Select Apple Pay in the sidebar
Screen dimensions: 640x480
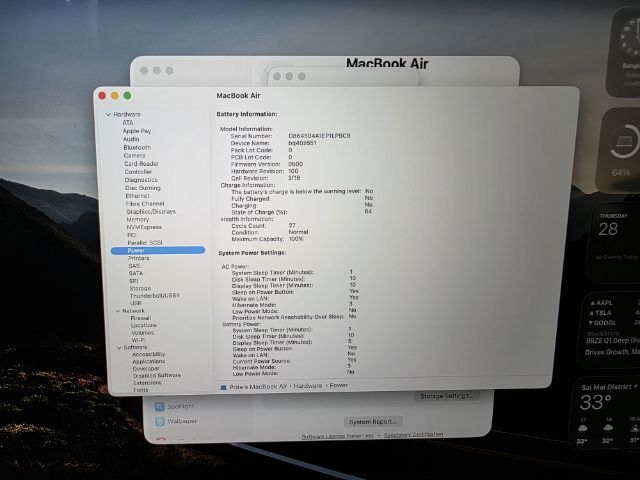pyautogui.click(x=137, y=131)
